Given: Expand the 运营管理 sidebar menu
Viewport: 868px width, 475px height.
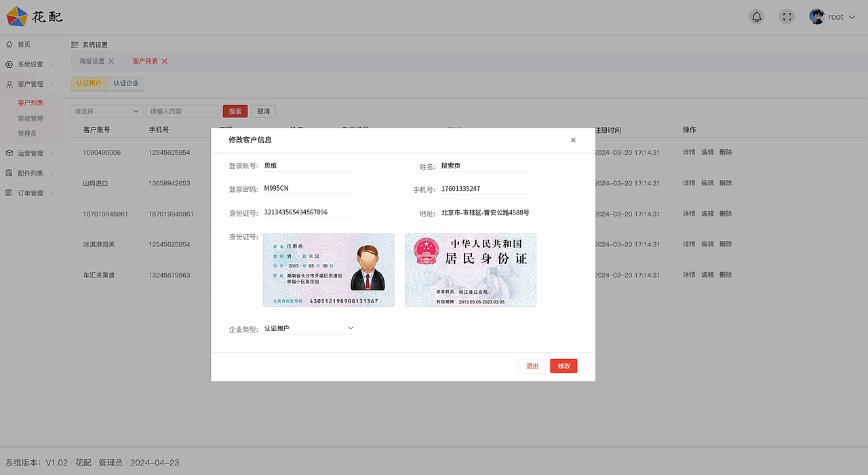Looking at the screenshot, I should click(x=52, y=153).
